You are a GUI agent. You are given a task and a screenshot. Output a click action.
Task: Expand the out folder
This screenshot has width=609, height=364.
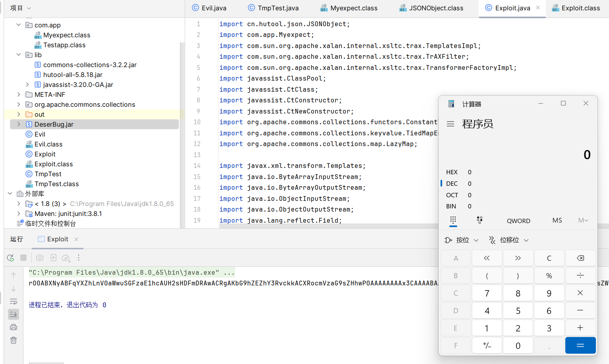[19, 114]
